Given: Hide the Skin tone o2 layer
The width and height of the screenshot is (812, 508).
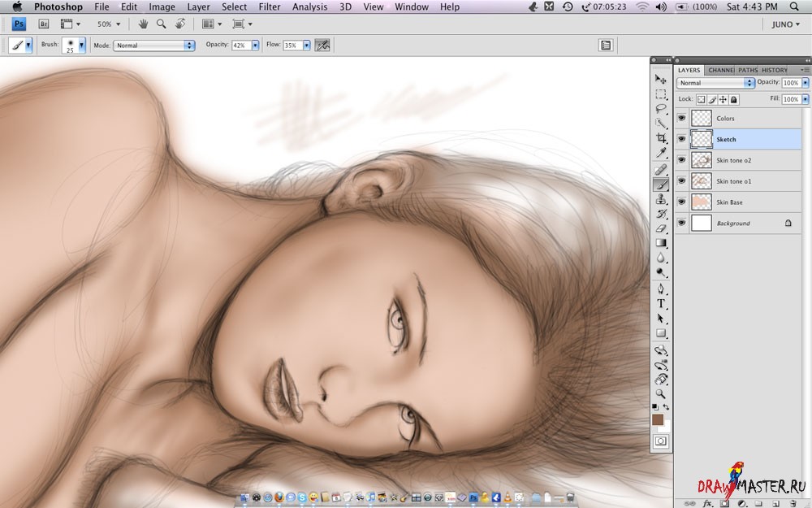Looking at the screenshot, I should point(681,160).
